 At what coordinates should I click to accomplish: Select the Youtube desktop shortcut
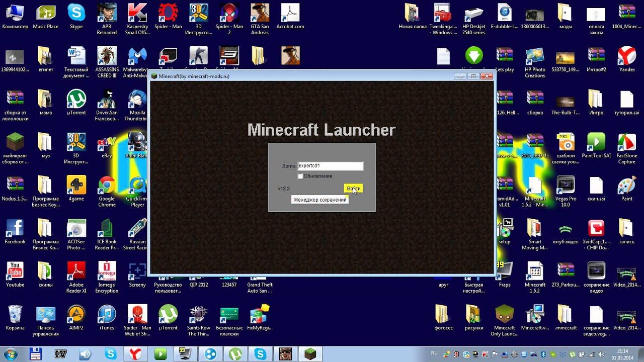click(x=15, y=275)
